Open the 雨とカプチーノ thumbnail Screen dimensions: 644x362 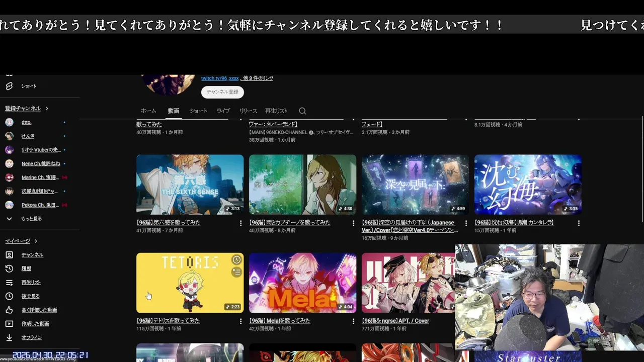(302, 185)
